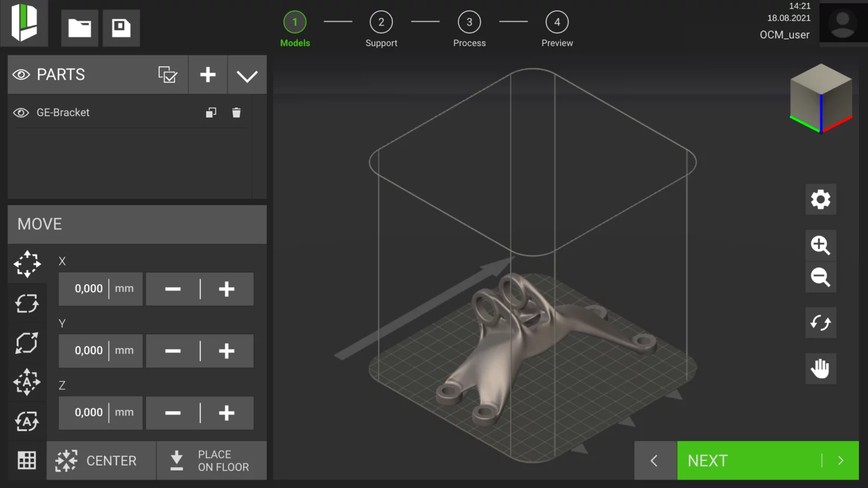Select the Rotate tool in left sidebar
Viewport: 868px width, 488px height.
click(x=27, y=303)
